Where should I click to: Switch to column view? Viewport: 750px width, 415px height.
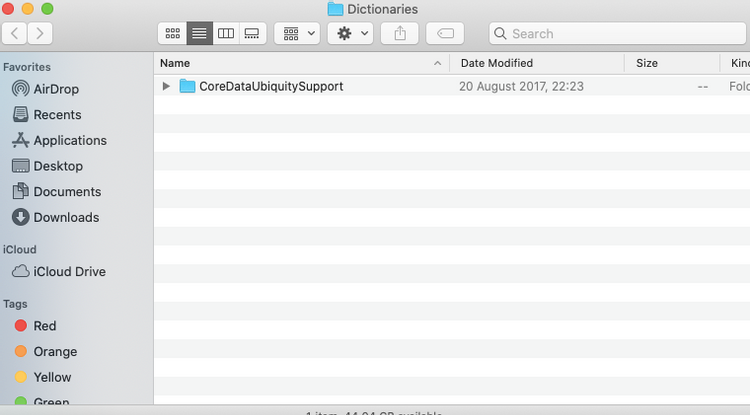tap(226, 33)
